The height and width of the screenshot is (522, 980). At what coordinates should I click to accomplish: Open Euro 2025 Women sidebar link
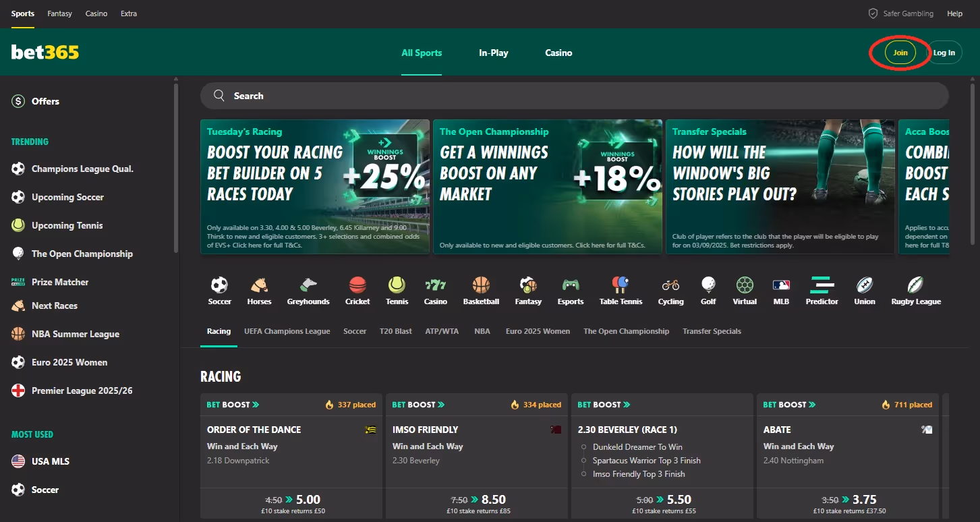(69, 362)
